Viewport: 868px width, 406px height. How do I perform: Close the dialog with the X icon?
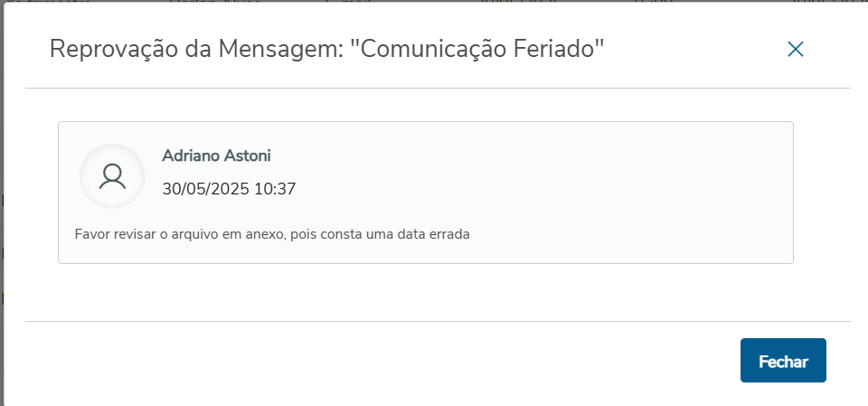coord(796,49)
